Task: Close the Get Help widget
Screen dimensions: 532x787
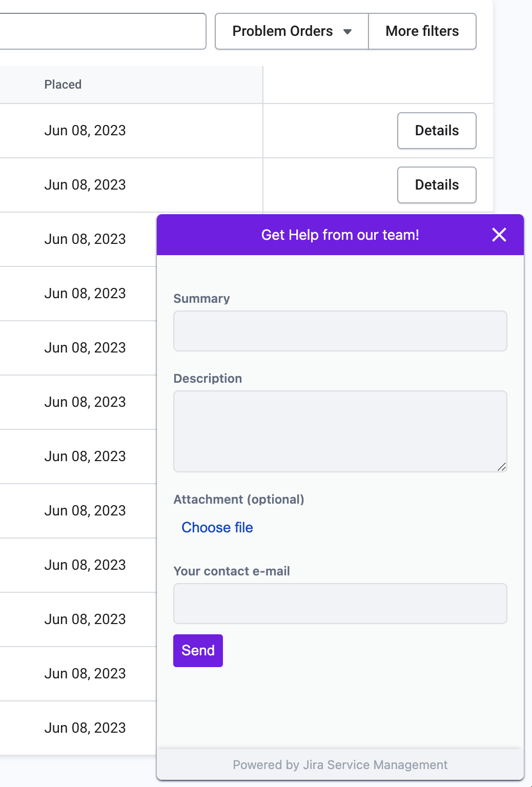Action: tap(499, 235)
